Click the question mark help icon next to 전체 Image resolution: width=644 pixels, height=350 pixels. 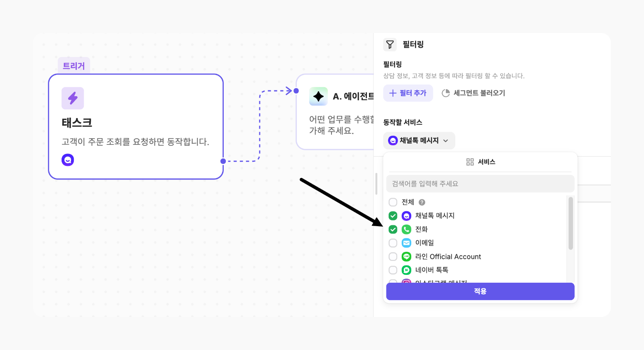coord(422,202)
